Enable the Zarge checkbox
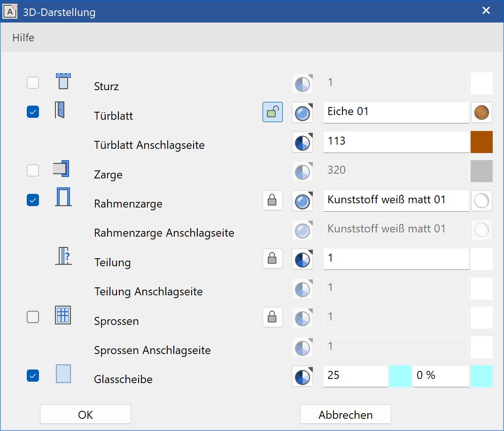Screen dimensions: 504x431 point(33,170)
